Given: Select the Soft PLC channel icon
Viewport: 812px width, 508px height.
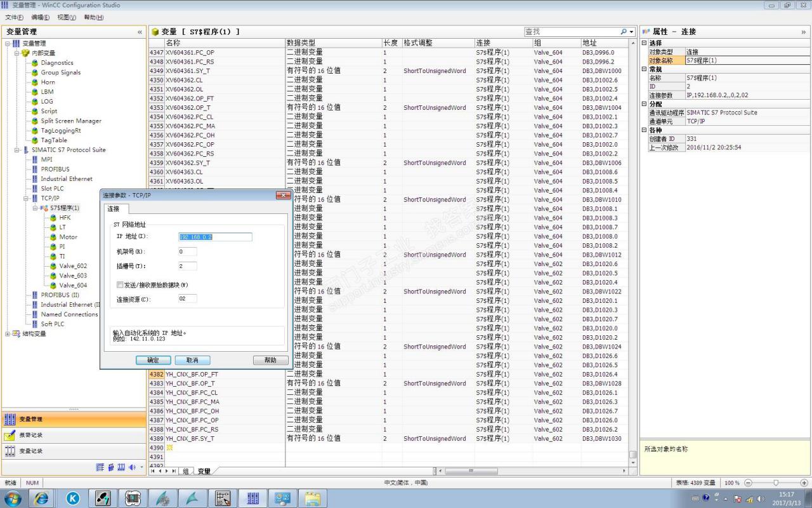Looking at the screenshot, I should (x=35, y=324).
